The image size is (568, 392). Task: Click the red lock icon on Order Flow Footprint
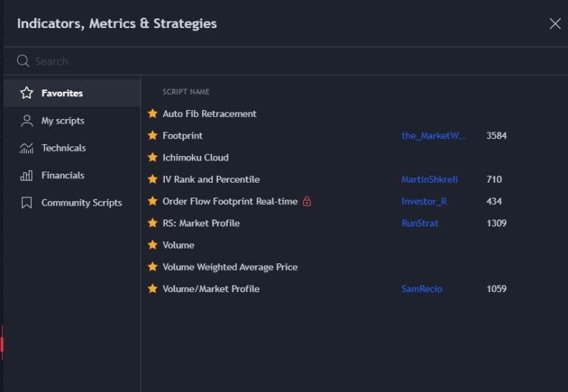pos(307,201)
